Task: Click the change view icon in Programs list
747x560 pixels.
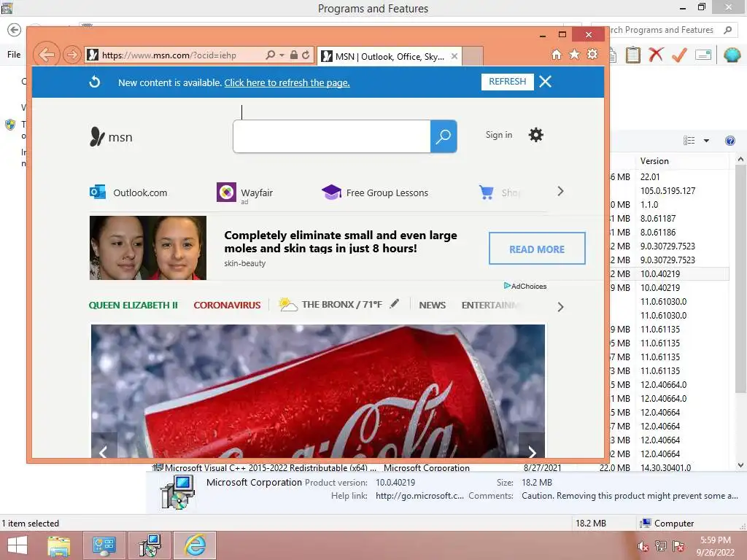Action: (x=689, y=140)
